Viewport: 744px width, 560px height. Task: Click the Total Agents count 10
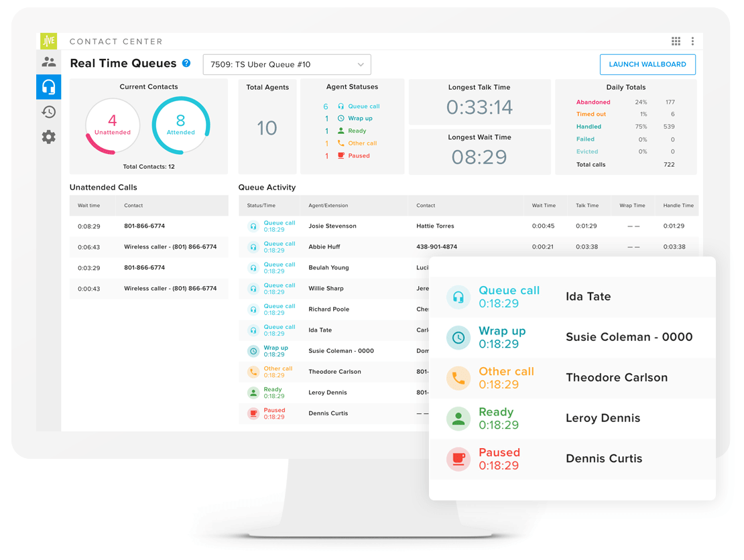pos(267,128)
